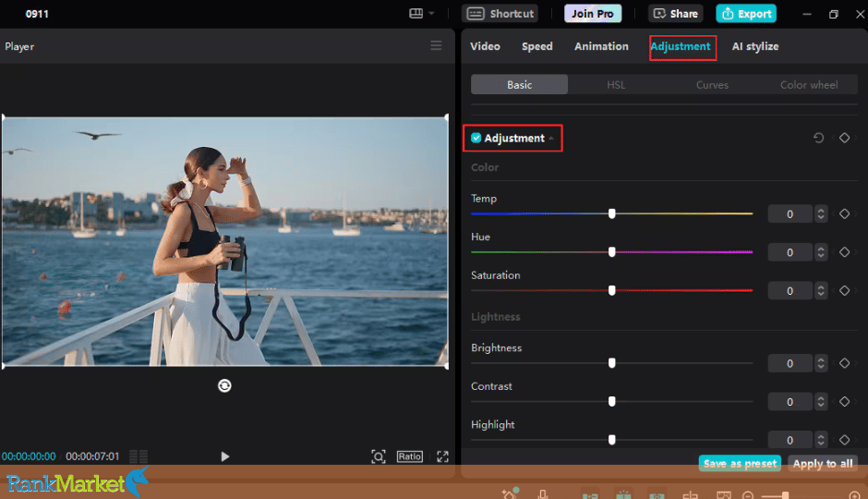
Task: Open the AI stylize tab
Action: (x=755, y=46)
